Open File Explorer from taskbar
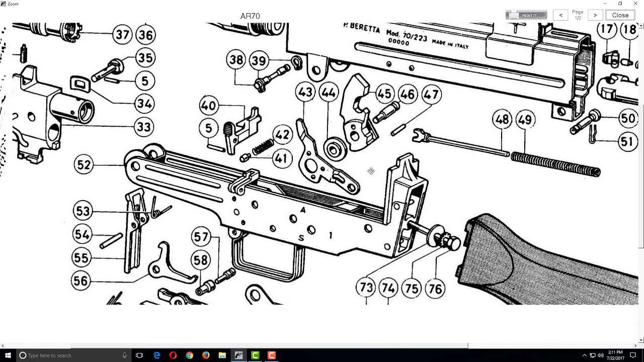This screenshot has width=644, height=362. 222,355
